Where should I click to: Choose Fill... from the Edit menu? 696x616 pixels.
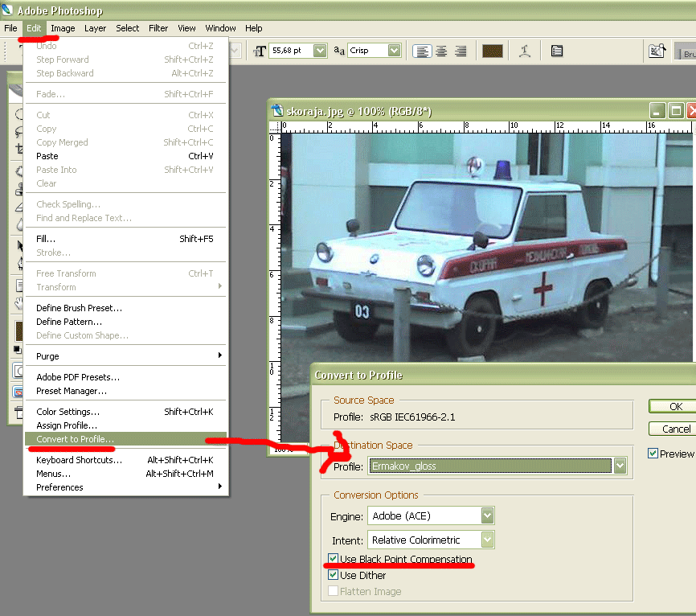point(125,239)
